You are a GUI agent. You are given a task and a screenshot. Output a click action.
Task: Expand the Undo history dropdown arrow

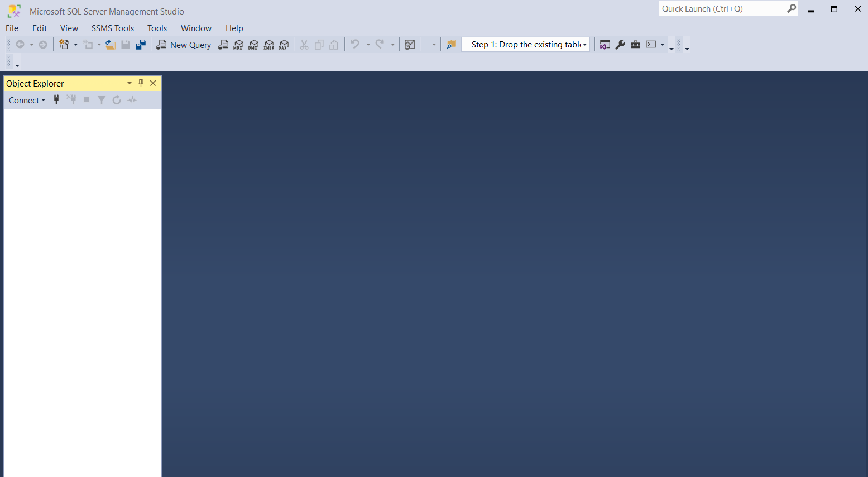[368, 45]
